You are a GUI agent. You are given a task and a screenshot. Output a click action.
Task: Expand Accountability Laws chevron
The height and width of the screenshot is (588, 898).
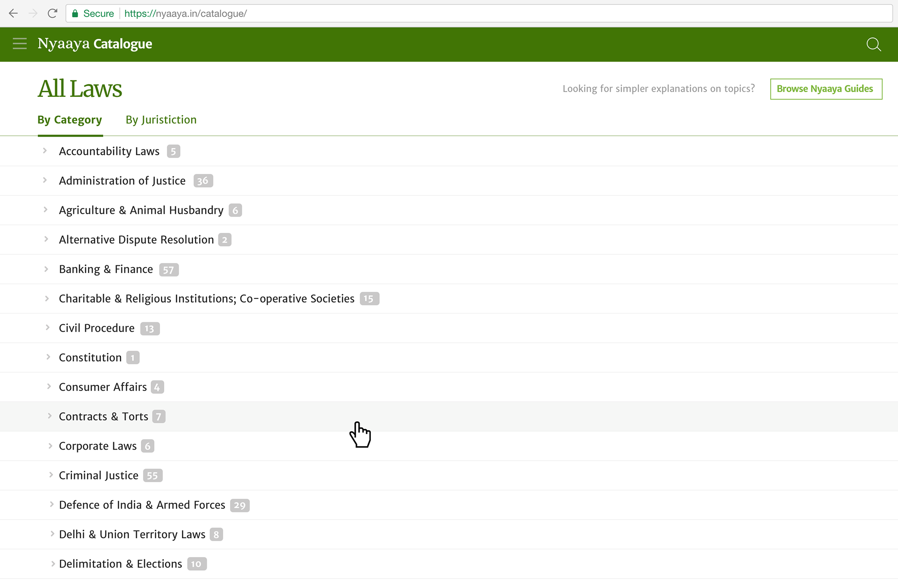click(45, 151)
